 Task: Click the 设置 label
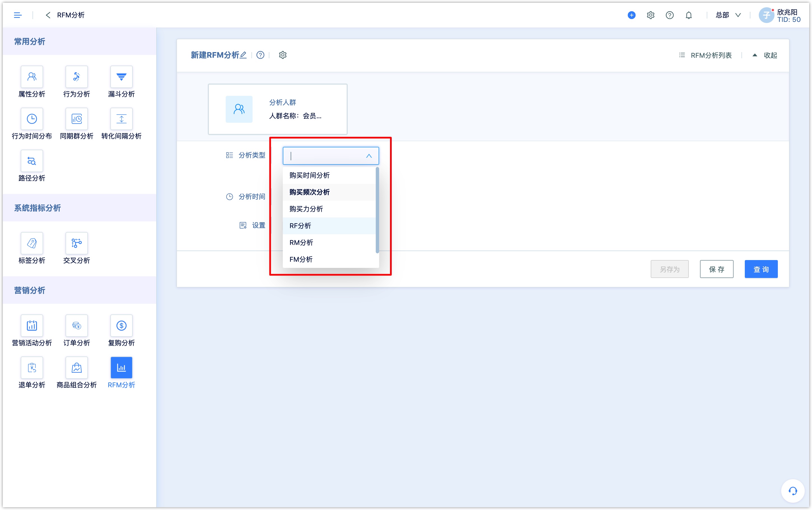pos(258,225)
